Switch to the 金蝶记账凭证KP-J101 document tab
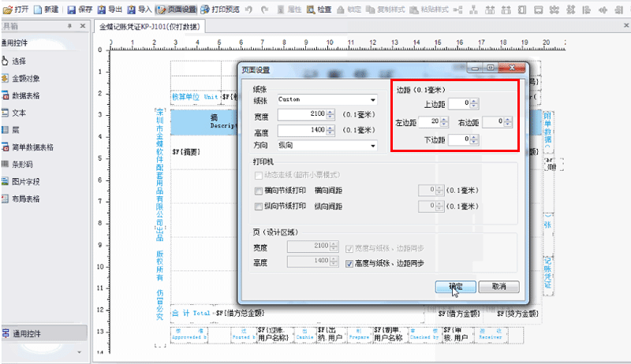 [x=149, y=27]
